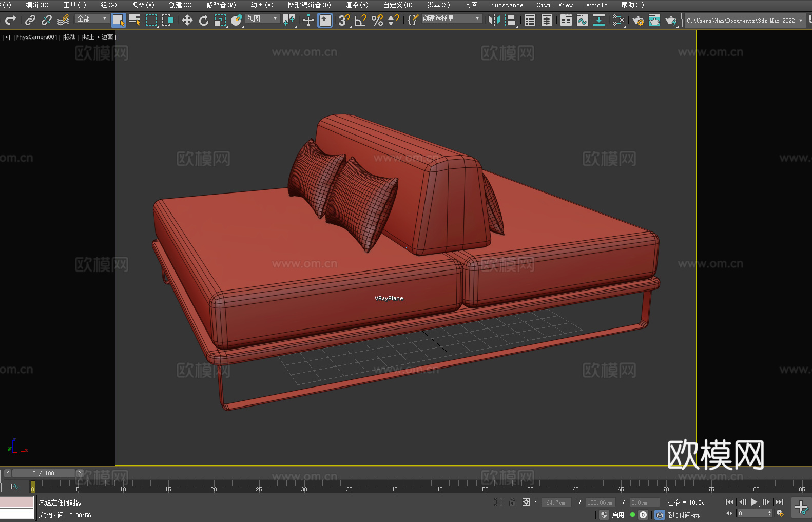
Task: Open the Curve Editor icon
Action: click(582, 20)
